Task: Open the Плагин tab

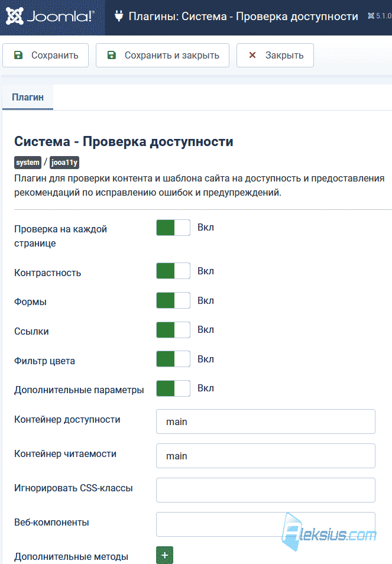Action: tap(28, 97)
